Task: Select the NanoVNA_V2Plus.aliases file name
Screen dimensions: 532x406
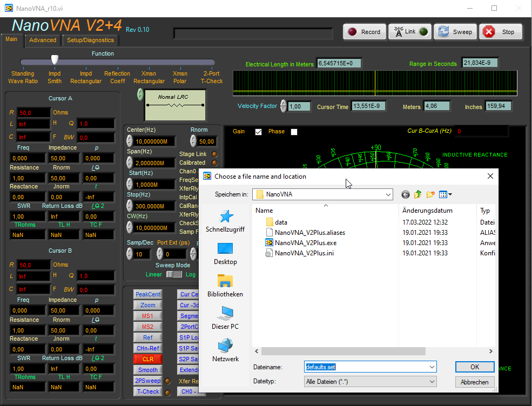Action: pos(310,233)
